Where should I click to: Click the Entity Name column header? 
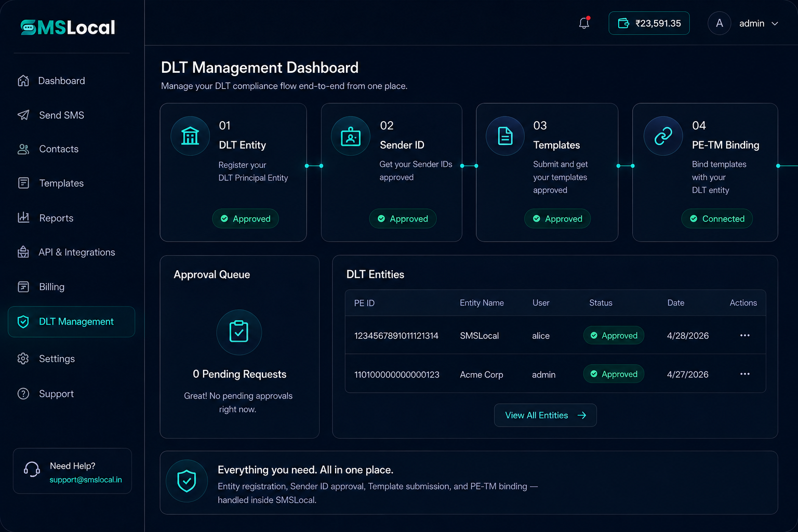[x=482, y=303]
